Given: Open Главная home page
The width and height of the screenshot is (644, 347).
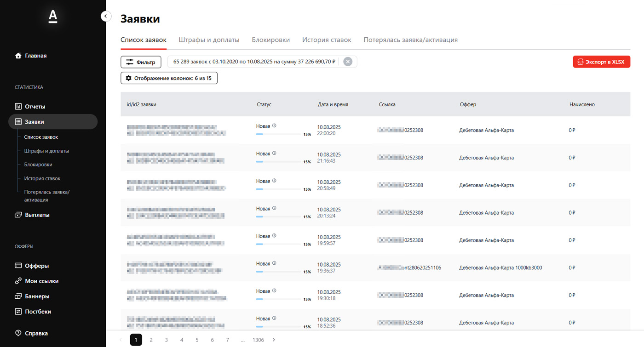Looking at the screenshot, I should 35,56.
